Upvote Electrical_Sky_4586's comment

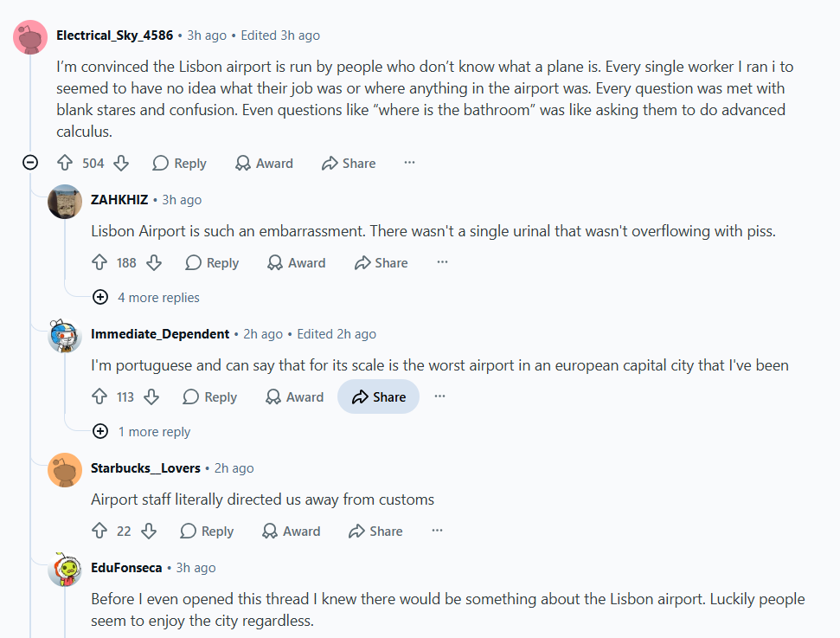point(65,163)
